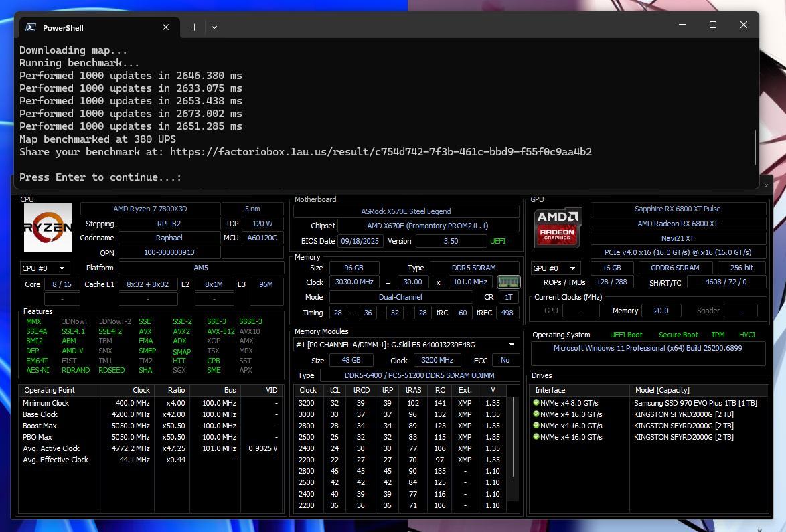The width and height of the screenshot is (786, 532).
Task: Open the terminal profile dropdown chevron
Action: pos(214,27)
